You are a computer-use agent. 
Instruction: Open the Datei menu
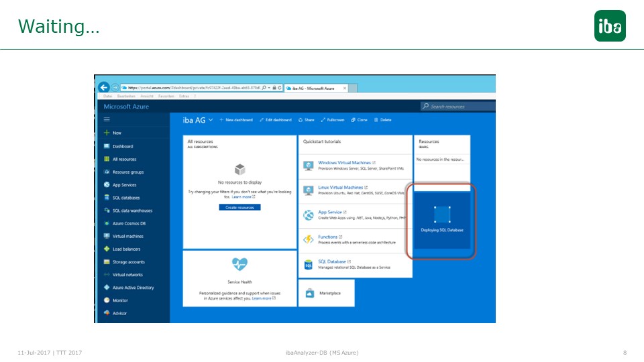[107, 96]
